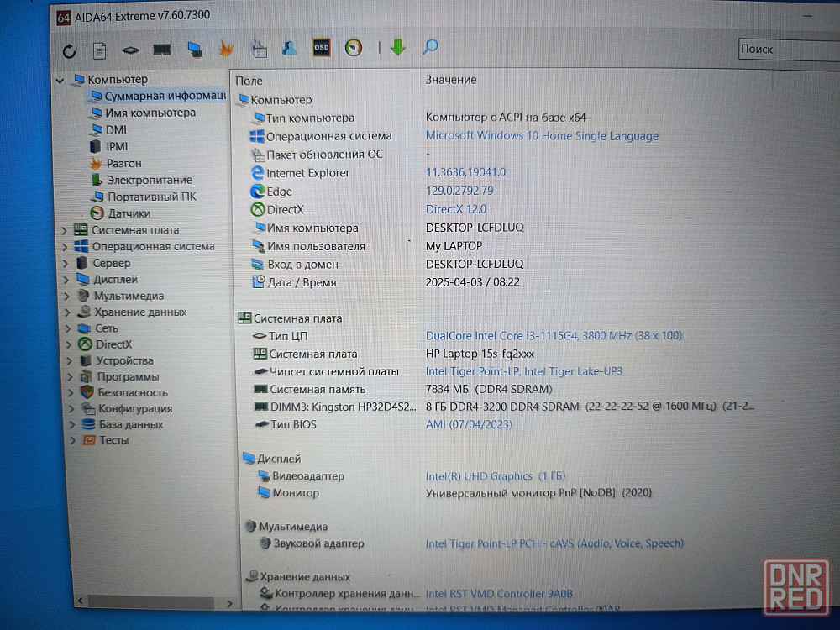Open Intel RST VMD Controller 9A0B link
Image resolution: width=840 pixels, height=630 pixels.
[x=499, y=594]
